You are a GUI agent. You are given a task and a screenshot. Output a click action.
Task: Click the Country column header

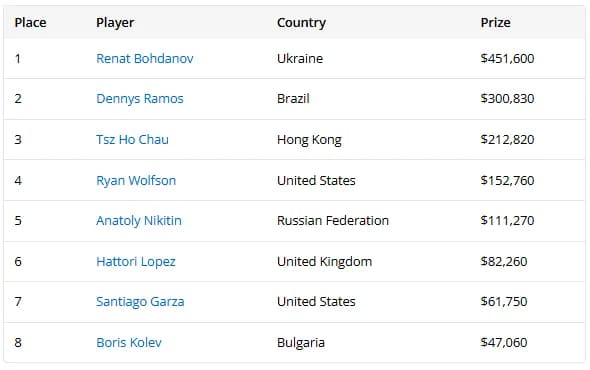[x=301, y=23]
